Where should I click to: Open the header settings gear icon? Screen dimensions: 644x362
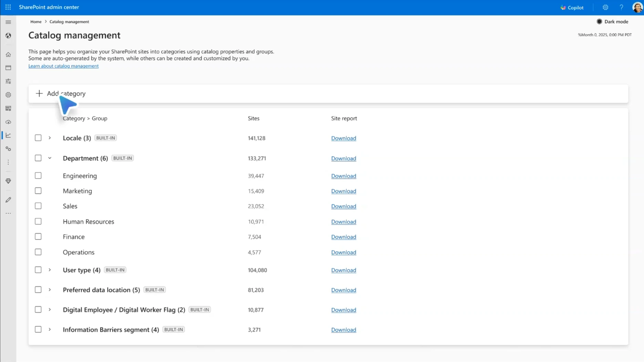point(605,7)
